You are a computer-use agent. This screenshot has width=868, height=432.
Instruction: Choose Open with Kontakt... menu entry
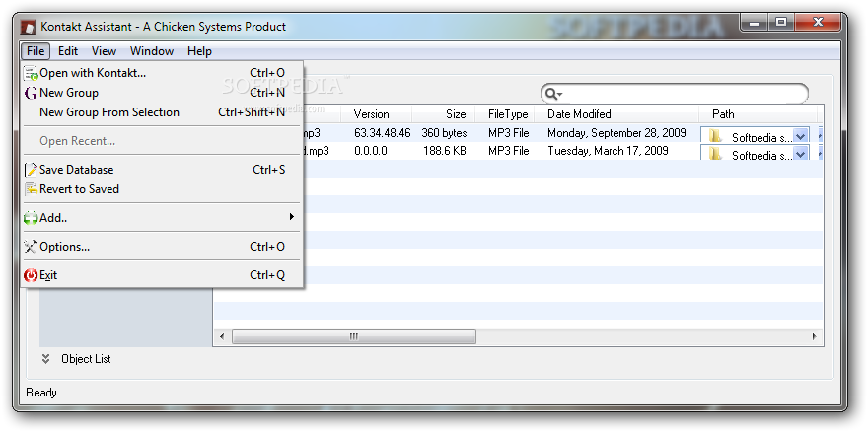pos(162,73)
